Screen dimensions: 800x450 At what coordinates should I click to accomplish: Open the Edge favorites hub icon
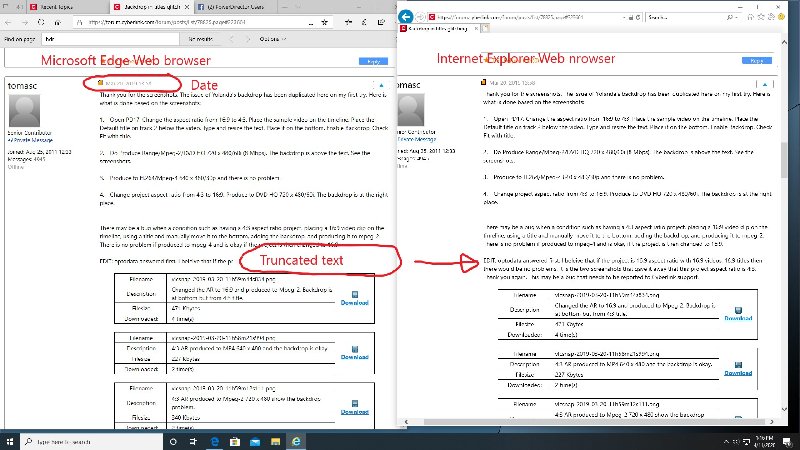348,22
